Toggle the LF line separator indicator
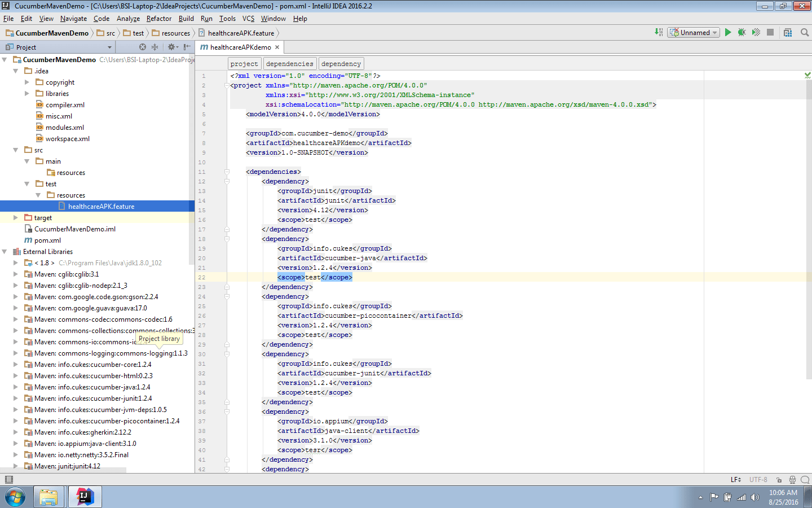Screen dimensions: 812x508 pyautogui.click(x=735, y=479)
